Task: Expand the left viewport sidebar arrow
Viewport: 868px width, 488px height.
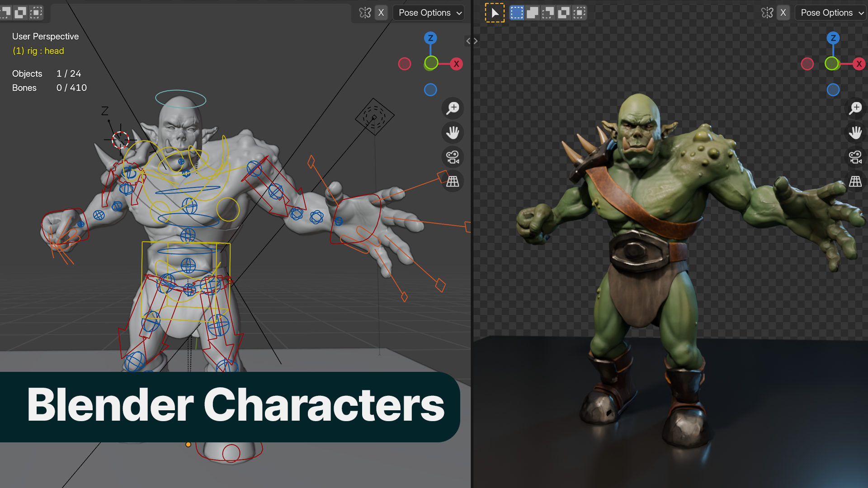Action: pos(468,41)
